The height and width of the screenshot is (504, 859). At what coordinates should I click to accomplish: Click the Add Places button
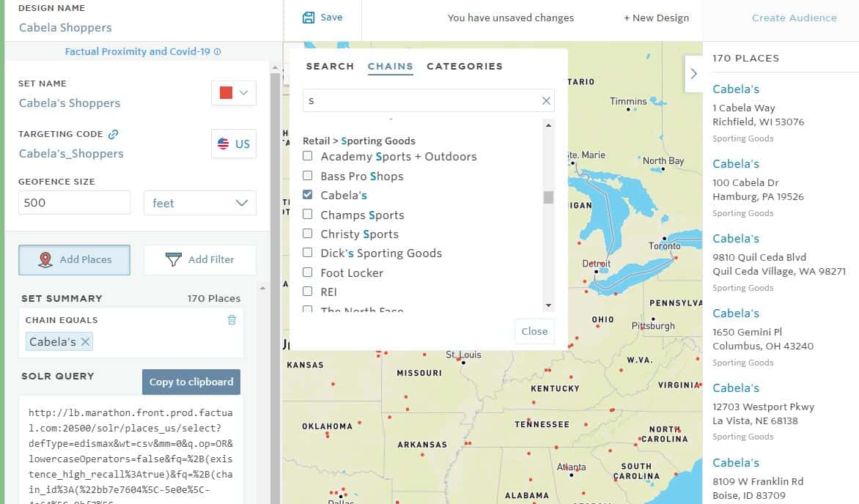coord(75,259)
